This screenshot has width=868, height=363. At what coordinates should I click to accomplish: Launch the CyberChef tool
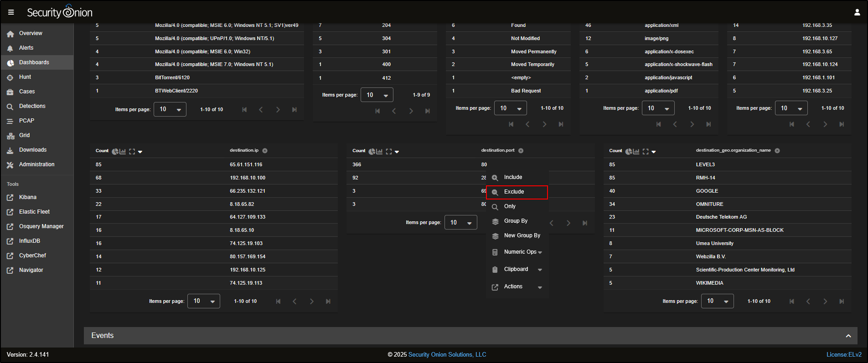[x=32, y=256]
